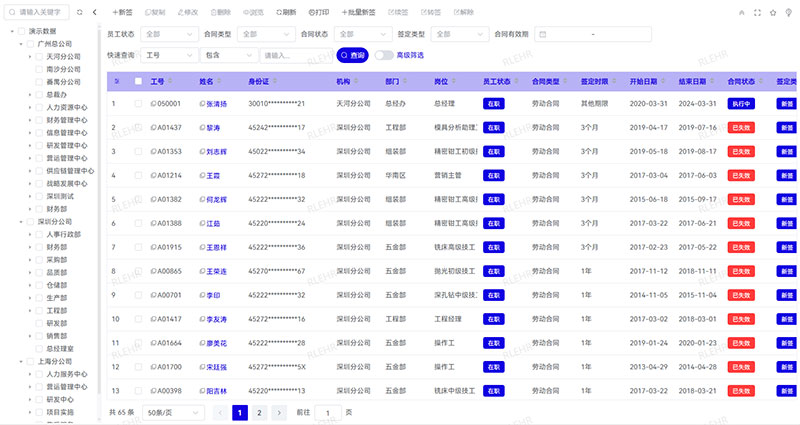Select the 总经理室 tree item
Viewport: 800px width, 425px height.
(x=60, y=348)
